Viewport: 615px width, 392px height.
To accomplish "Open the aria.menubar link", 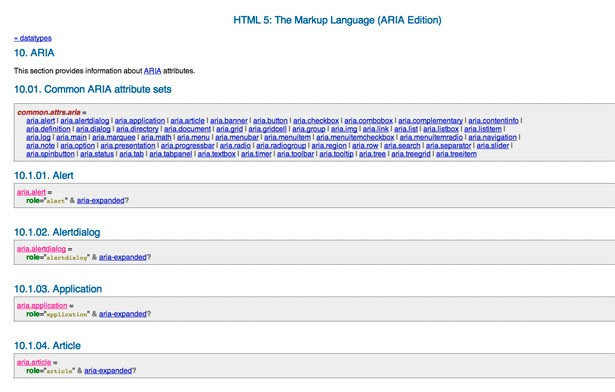I will point(237,137).
